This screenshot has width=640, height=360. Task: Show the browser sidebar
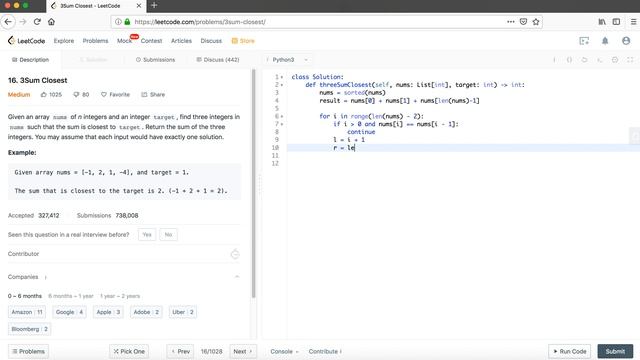pos(616,22)
